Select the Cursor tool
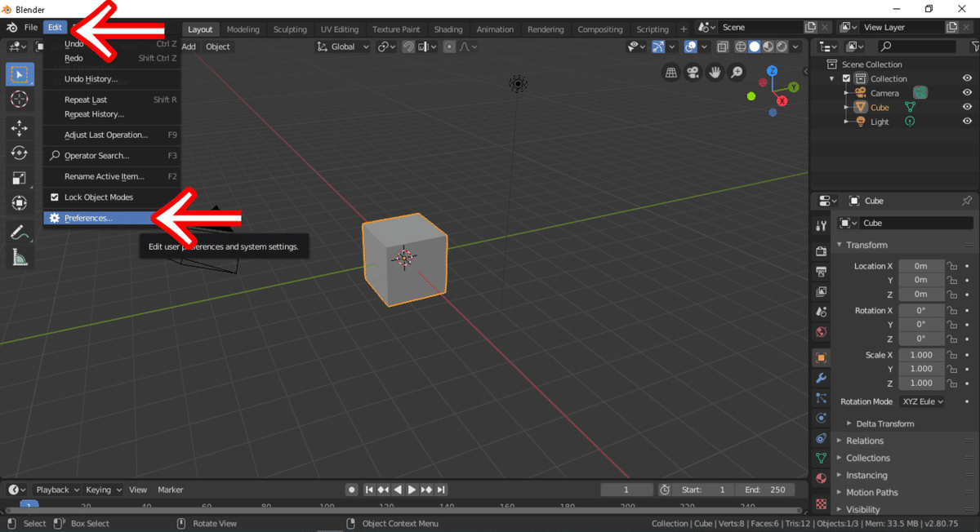The width and height of the screenshot is (980, 532). (x=20, y=100)
